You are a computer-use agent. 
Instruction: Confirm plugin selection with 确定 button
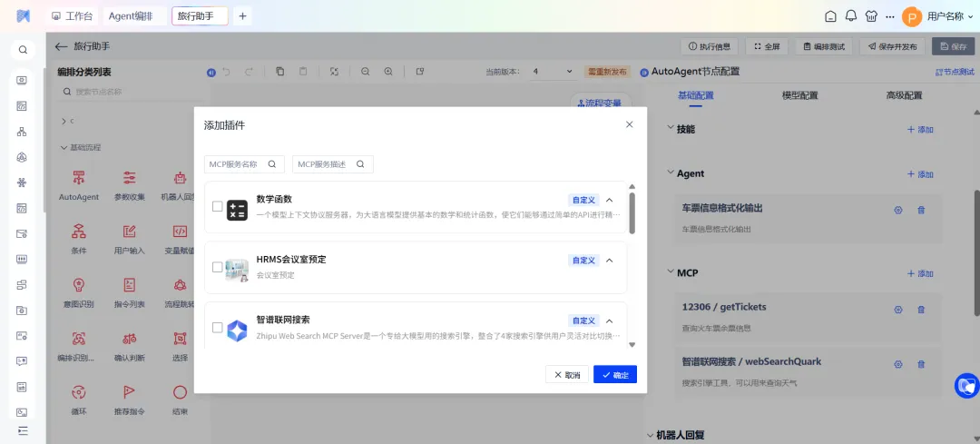pyautogui.click(x=615, y=375)
